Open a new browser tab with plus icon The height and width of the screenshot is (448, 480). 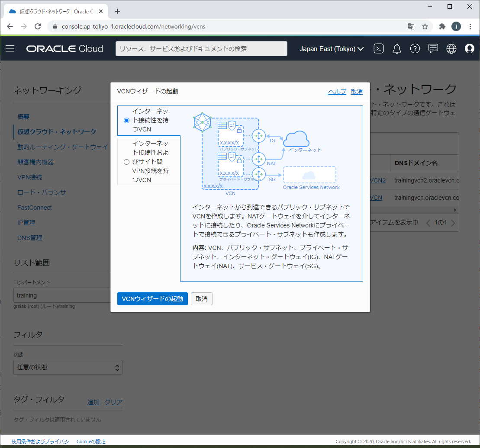click(117, 11)
